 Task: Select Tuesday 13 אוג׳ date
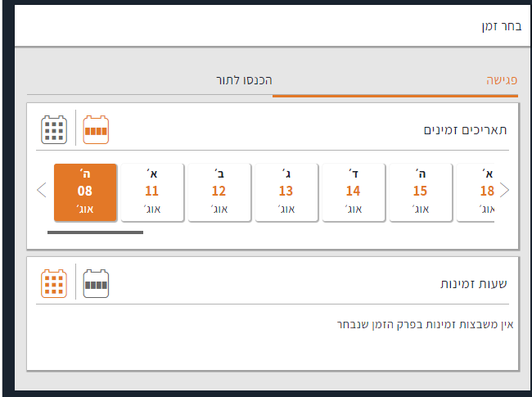coord(286,192)
